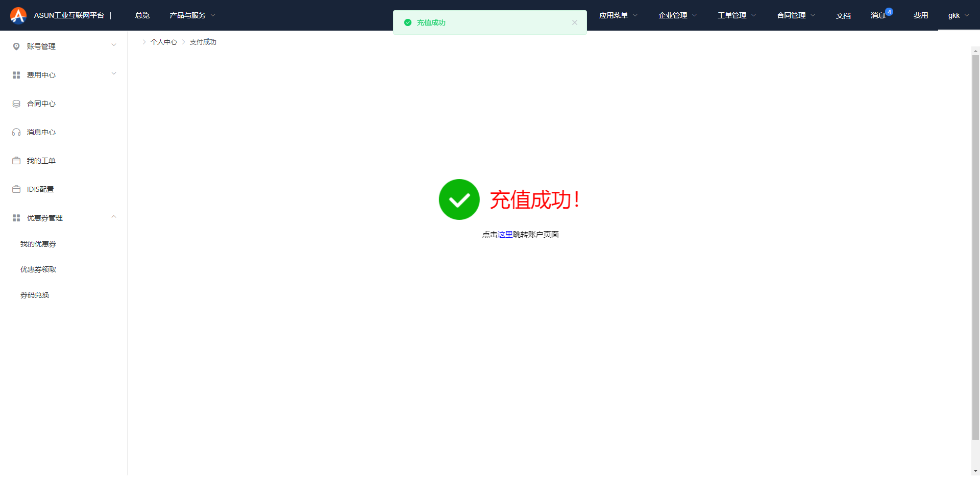Click the scrollbar down arrow

pyautogui.click(x=975, y=471)
